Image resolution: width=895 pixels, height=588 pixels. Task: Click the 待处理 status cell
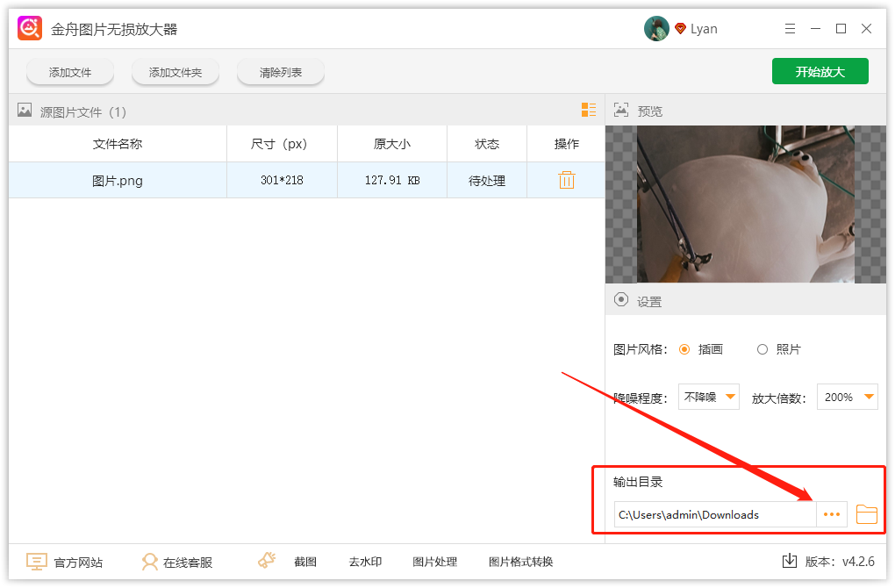point(487,181)
